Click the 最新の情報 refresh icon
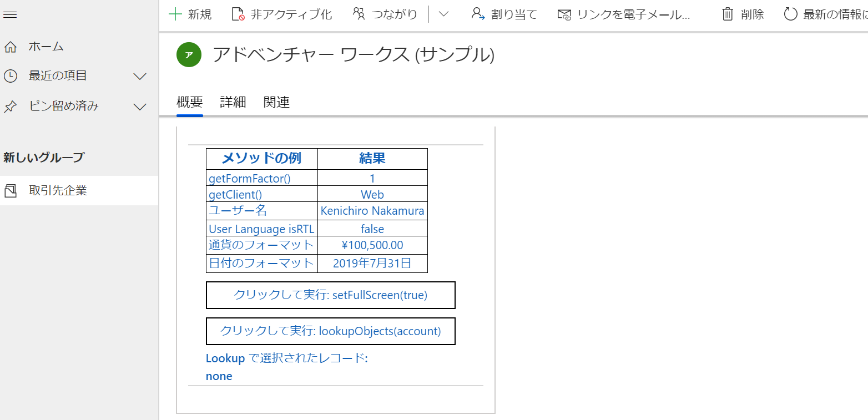The image size is (868, 420). pyautogui.click(x=790, y=14)
